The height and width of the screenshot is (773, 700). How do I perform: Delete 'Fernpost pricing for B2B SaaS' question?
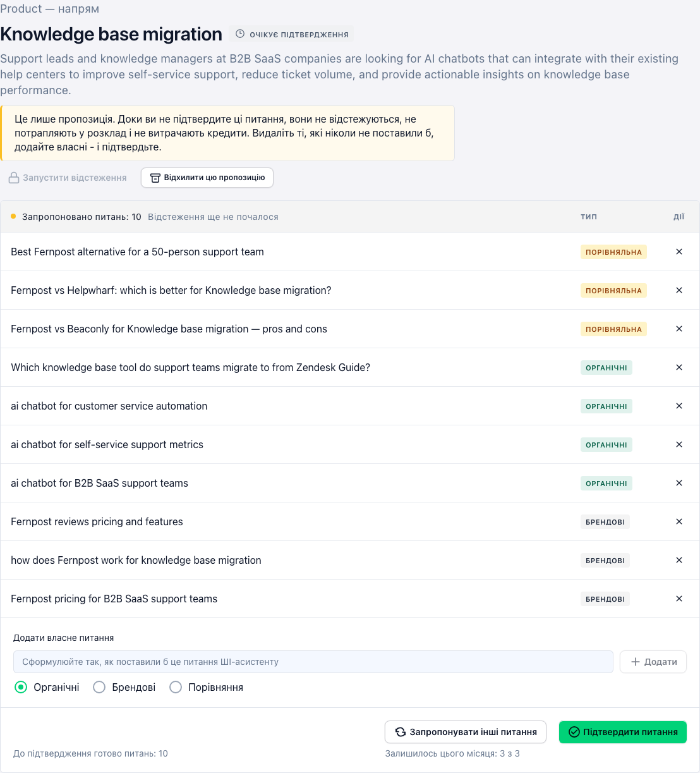679,599
